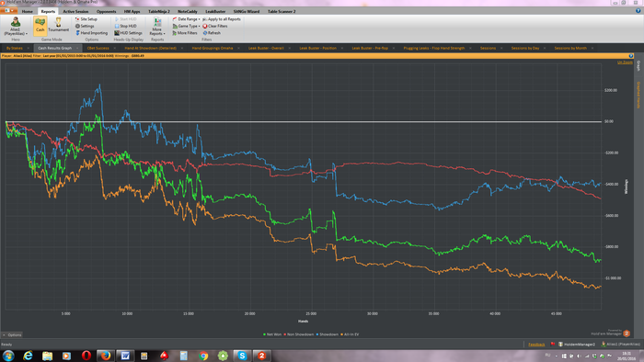Toggle the Net Won legend entry
The height and width of the screenshot is (362, 644).
(272, 334)
